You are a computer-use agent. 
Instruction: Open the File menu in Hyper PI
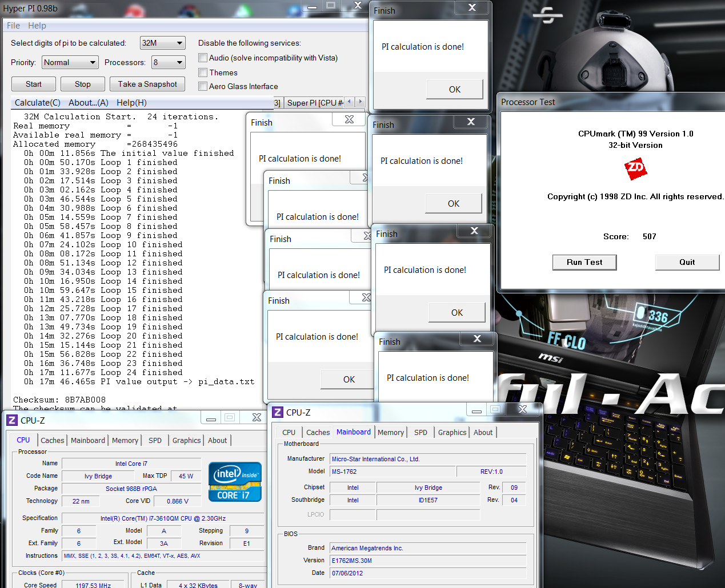pyautogui.click(x=13, y=26)
